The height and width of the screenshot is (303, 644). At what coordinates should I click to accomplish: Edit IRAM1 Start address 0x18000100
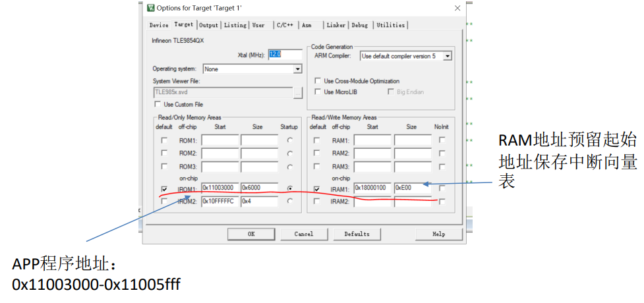coord(372,188)
